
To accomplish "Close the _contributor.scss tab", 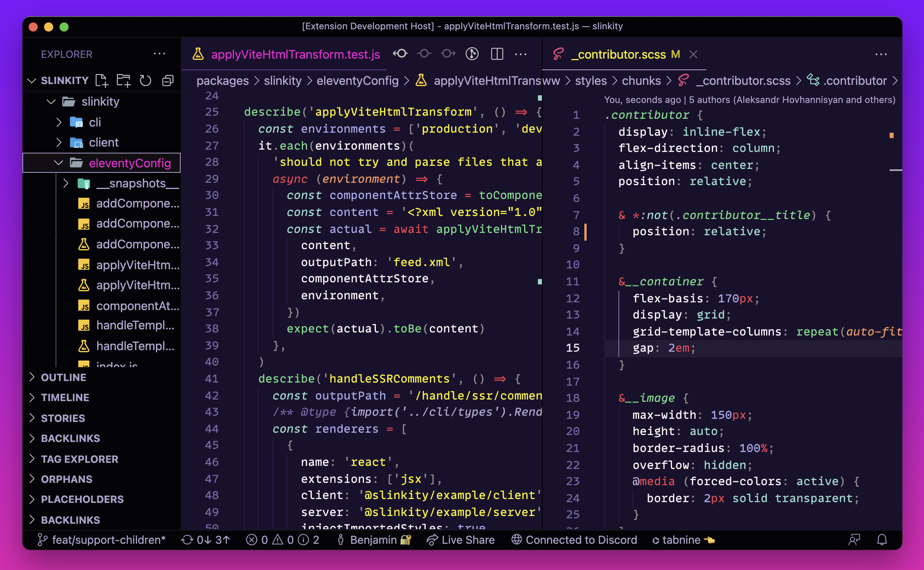I will 694,54.
